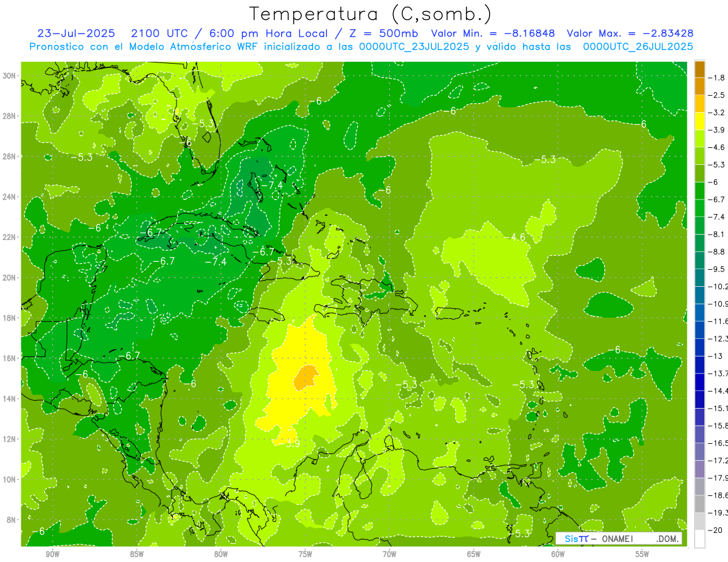This screenshot has height=562, width=728.
Task: Click the "26N" latitude axis label
Action: coord(10,156)
